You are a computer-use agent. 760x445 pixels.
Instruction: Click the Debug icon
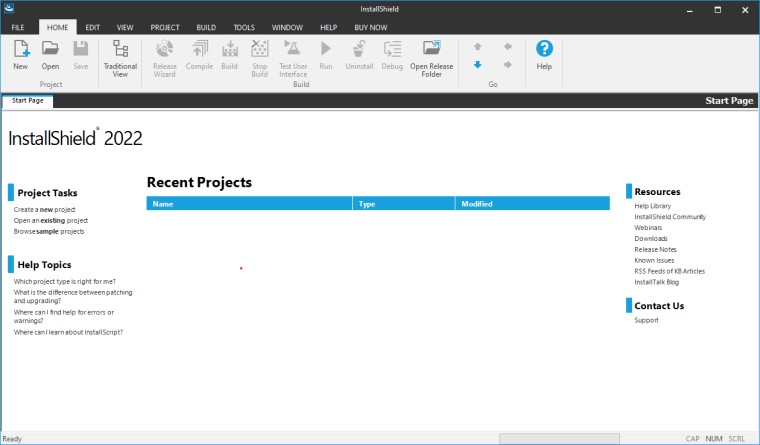point(392,49)
